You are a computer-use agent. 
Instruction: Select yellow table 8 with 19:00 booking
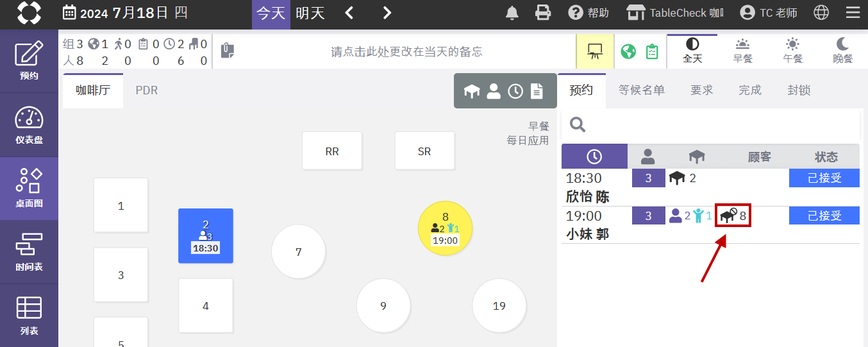(x=446, y=228)
